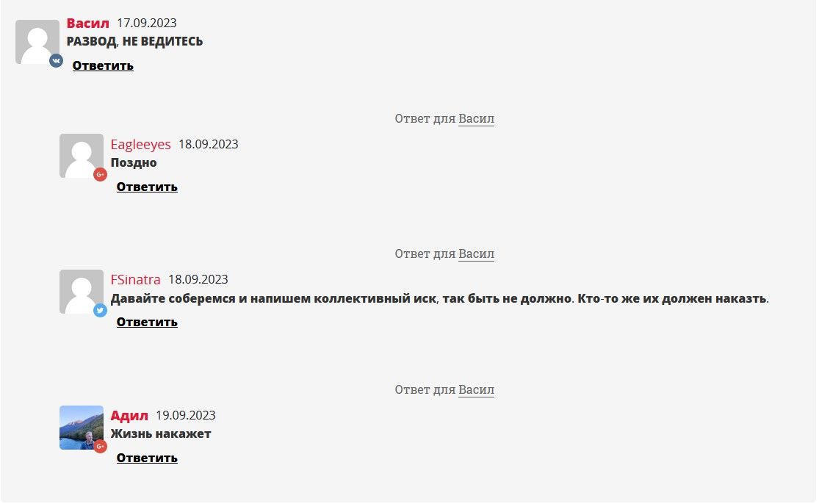Open the profile of username Васил
Viewport: 819px width, 504px height.
87,24
